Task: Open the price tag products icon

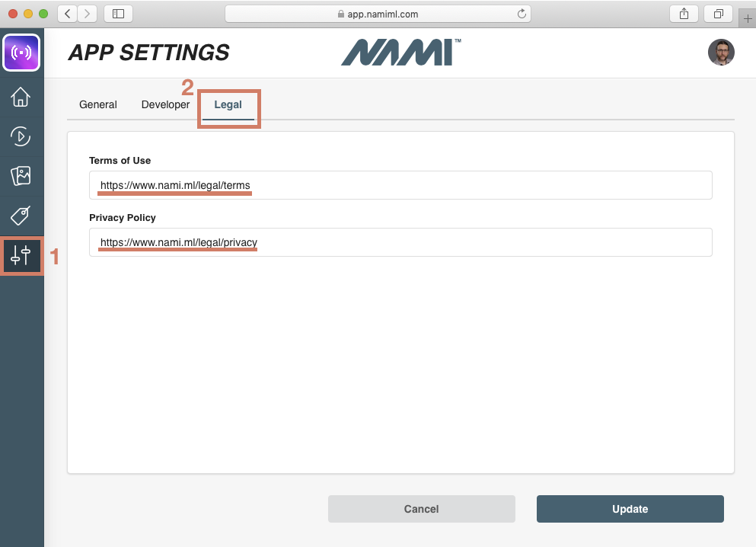Action: point(21,216)
